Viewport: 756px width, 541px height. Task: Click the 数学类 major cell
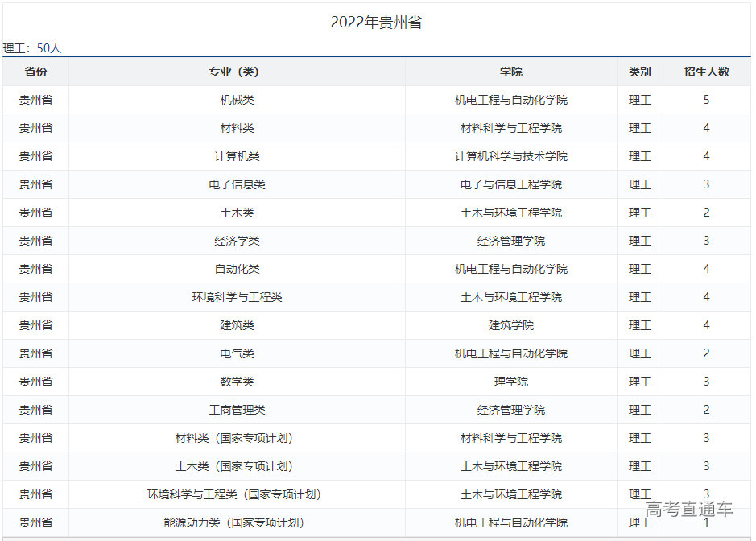(x=237, y=382)
